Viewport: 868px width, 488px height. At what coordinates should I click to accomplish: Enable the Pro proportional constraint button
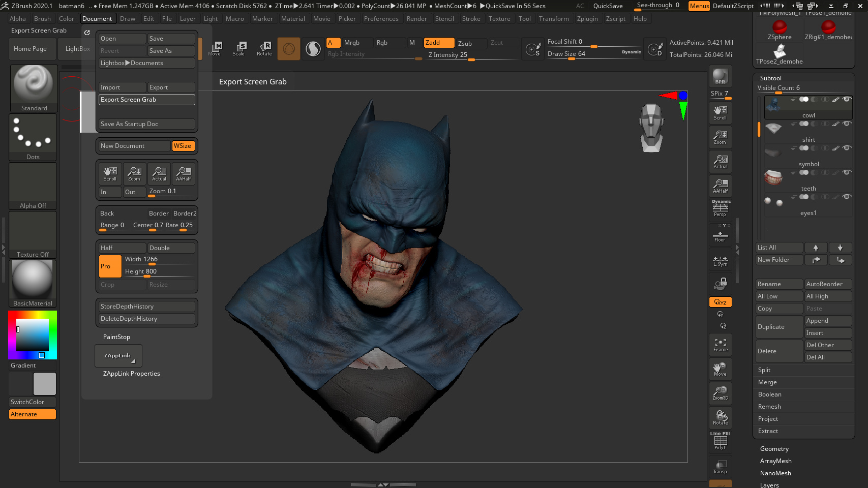click(x=110, y=266)
